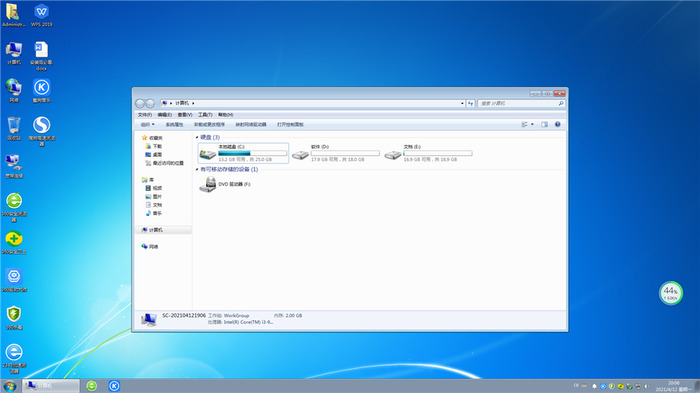Collapse the removable storage devices group
700x393 pixels.
[x=197, y=169]
